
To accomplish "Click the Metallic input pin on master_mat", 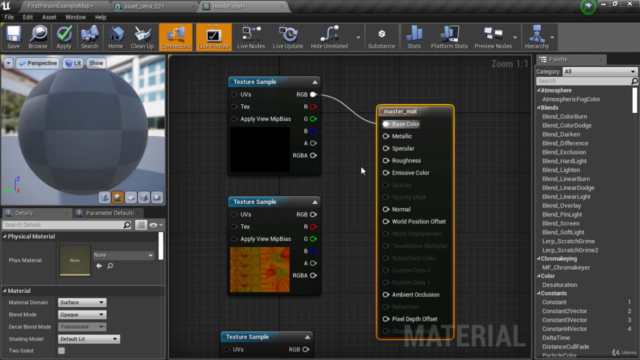I will pos(386,136).
